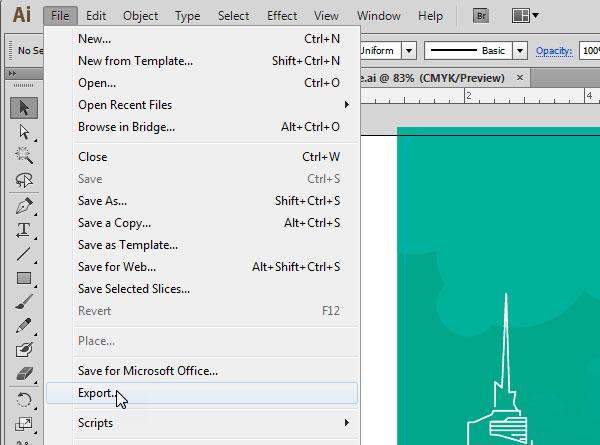Open the Basic brush definition dropdown
The height and width of the screenshot is (445, 600).
click(x=520, y=51)
